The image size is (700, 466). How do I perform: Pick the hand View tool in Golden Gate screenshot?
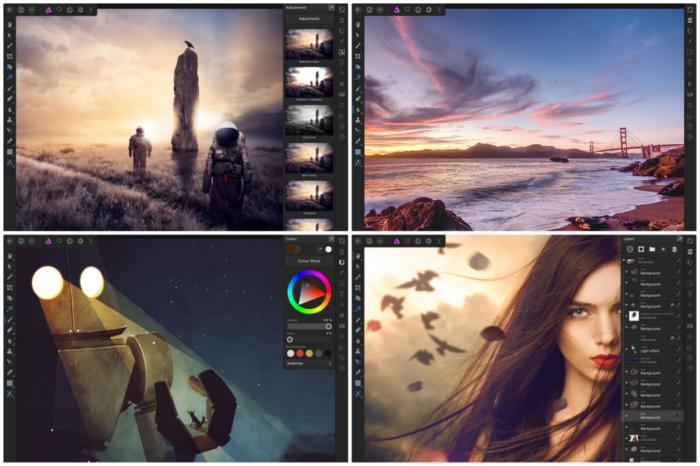pos(358,25)
